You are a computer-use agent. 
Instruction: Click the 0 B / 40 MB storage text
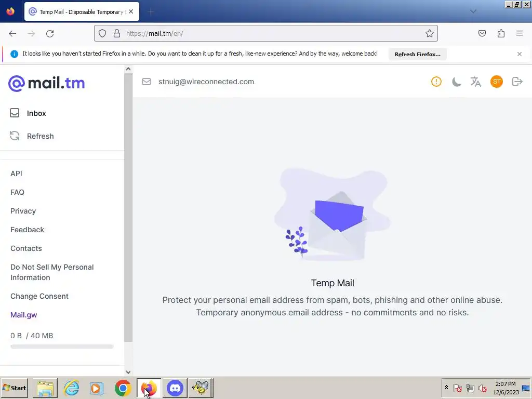click(32, 336)
